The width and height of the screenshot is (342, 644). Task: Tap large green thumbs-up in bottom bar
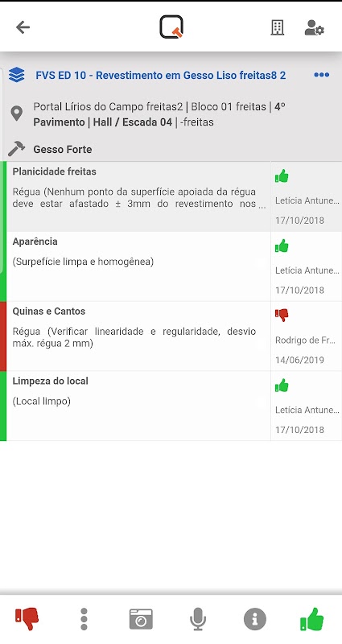tap(312, 619)
